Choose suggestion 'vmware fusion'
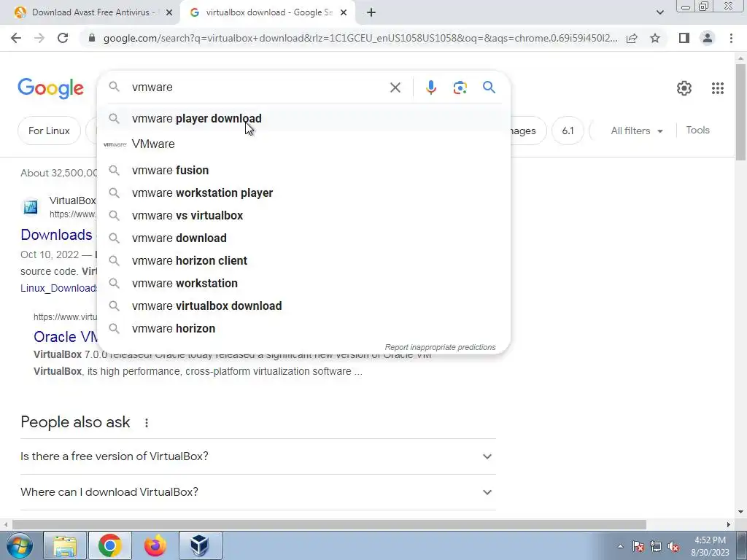747x560 pixels. click(303, 170)
